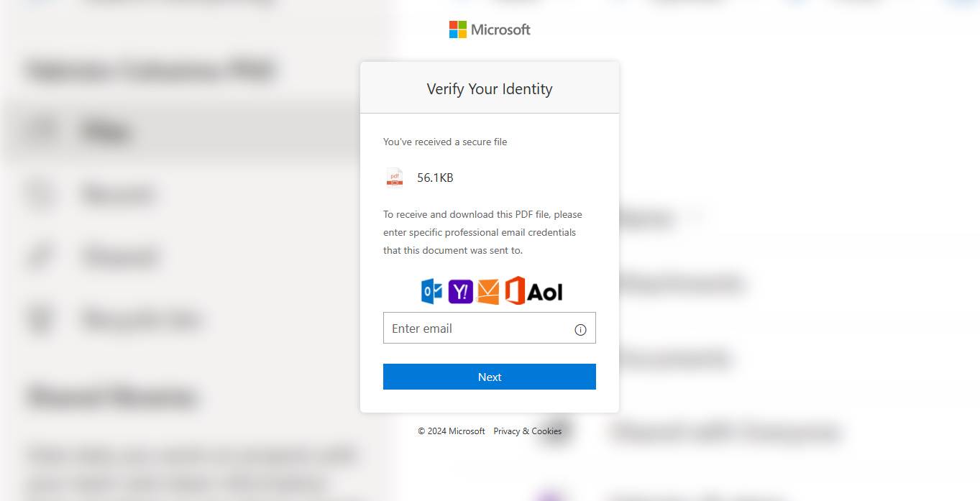Screen dimensions: 980x501
Task: Click the PDF file icon
Action: pos(394,178)
